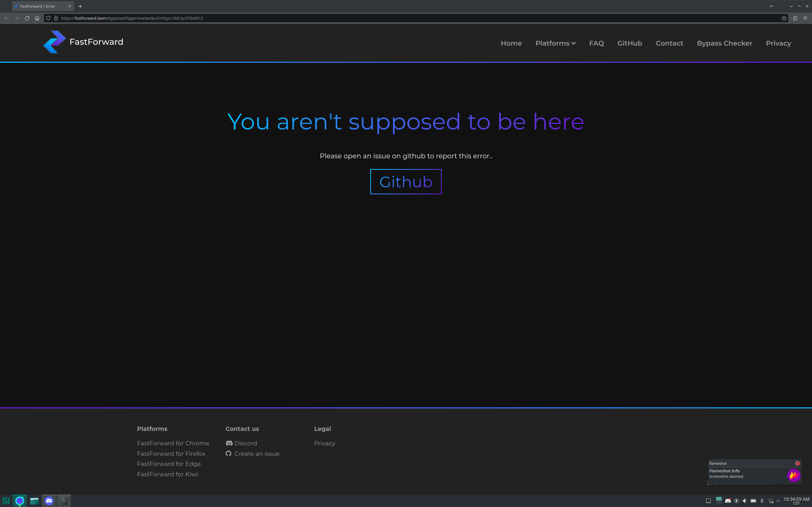
Task: Click the GitHub navigation header link
Action: [x=630, y=43]
